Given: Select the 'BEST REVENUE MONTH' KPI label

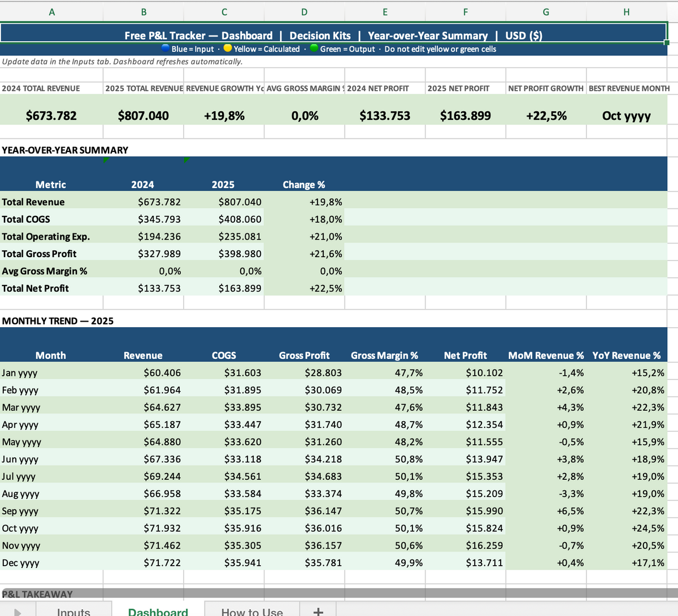Looking at the screenshot, I should (629, 88).
